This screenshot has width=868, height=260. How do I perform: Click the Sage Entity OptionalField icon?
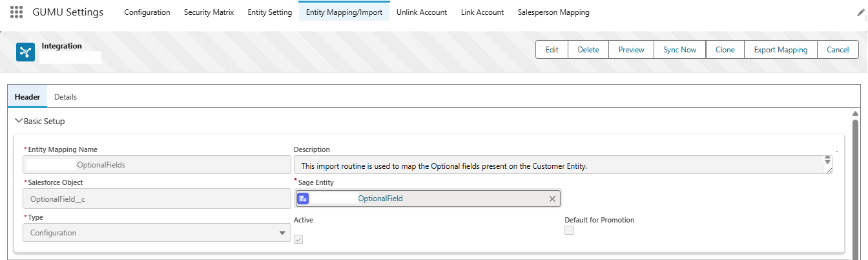tap(303, 199)
